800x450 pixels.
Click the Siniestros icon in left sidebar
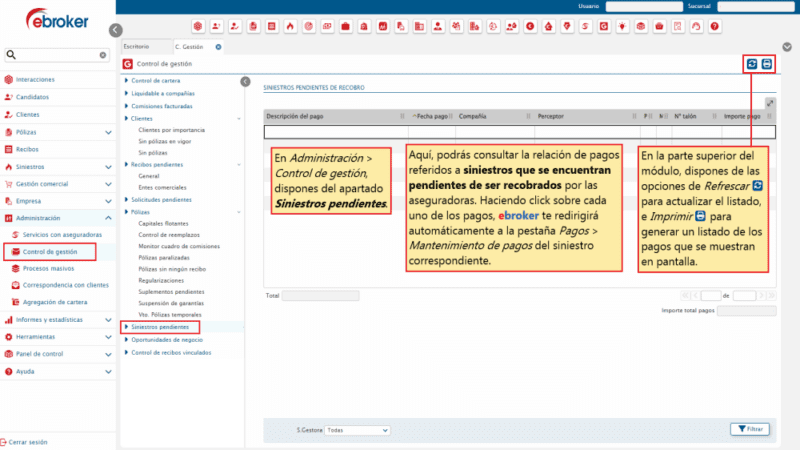tap(9, 166)
